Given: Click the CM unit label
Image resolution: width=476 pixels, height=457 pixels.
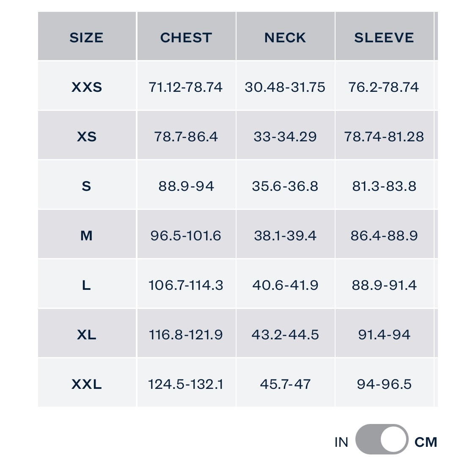Looking at the screenshot, I should [x=426, y=442].
